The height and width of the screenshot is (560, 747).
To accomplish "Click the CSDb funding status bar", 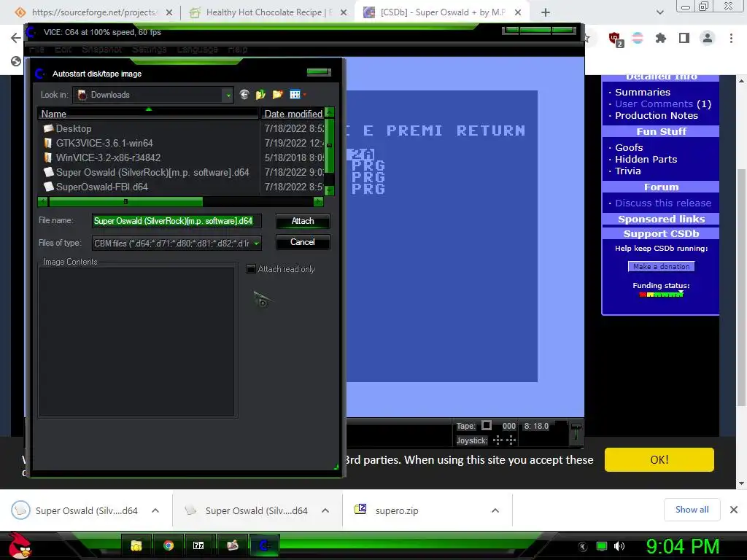I will coord(661,295).
